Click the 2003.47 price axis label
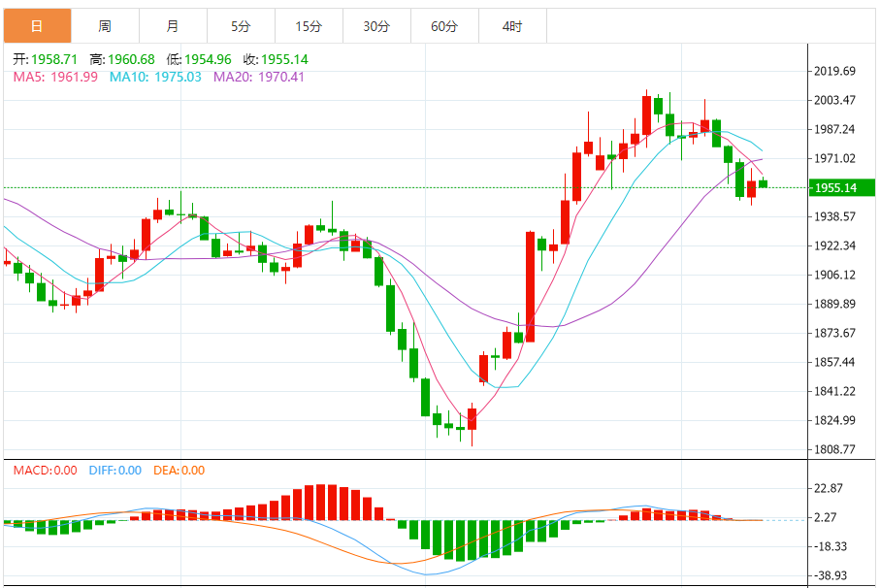This screenshot has width=880, height=588. [x=834, y=101]
